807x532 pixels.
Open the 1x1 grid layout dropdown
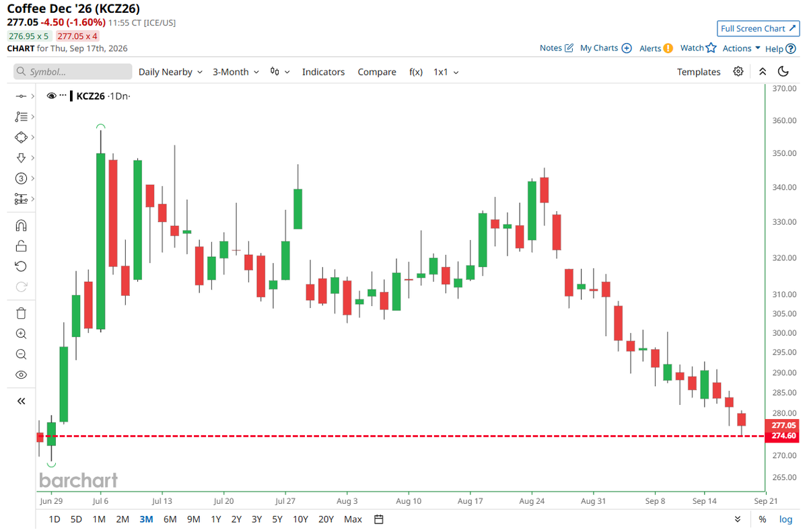click(x=446, y=72)
